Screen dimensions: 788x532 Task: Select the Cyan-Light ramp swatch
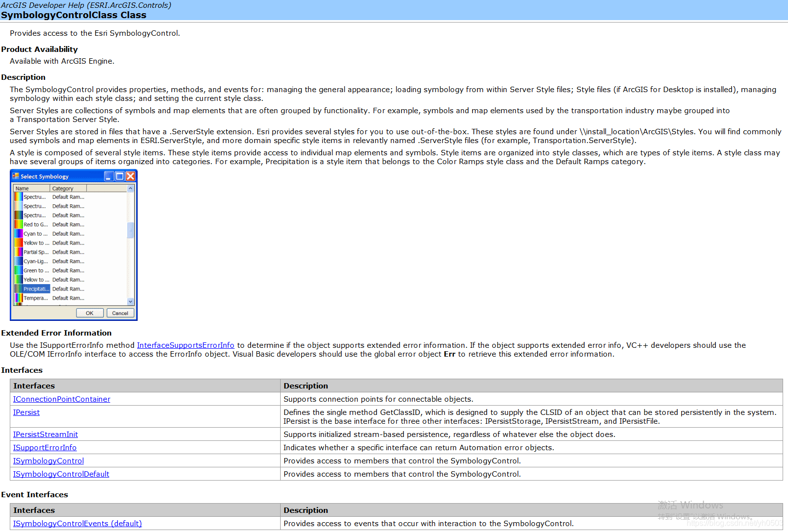point(19,261)
